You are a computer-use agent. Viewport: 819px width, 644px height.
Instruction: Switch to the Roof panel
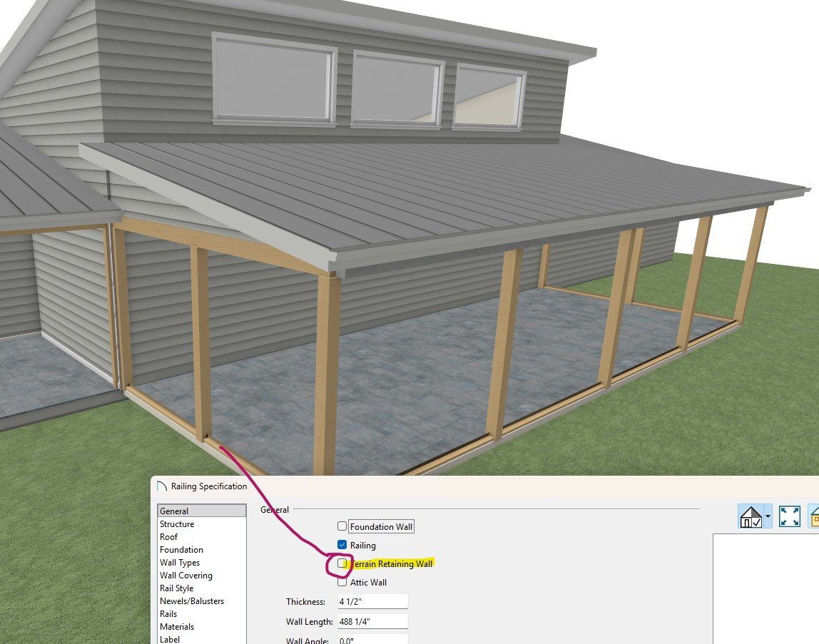169,537
